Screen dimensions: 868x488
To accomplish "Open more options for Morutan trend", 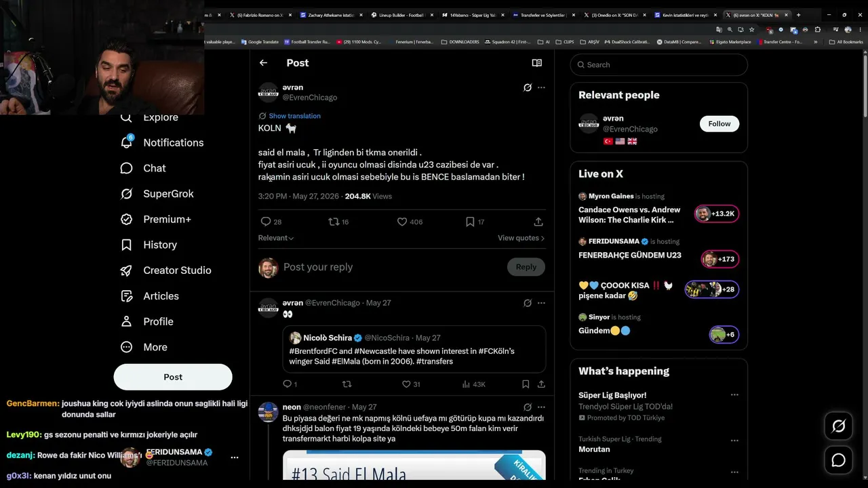I will coord(734,440).
